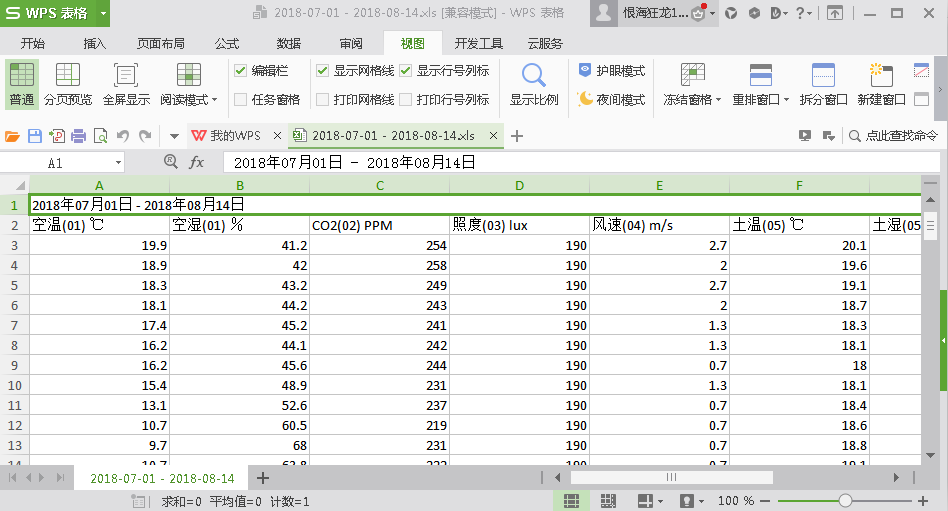Select column C header

pyautogui.click(x=379, y=185)
